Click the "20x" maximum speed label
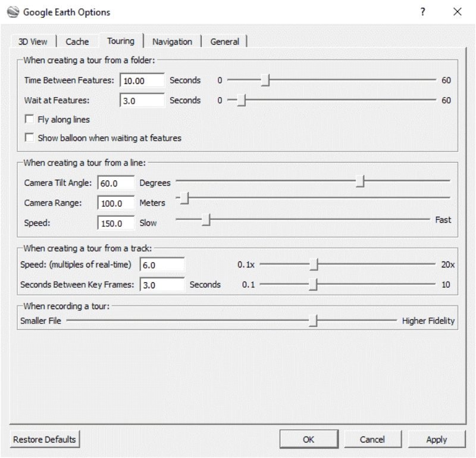The image size is (476, 458). [x=448, y=264]
